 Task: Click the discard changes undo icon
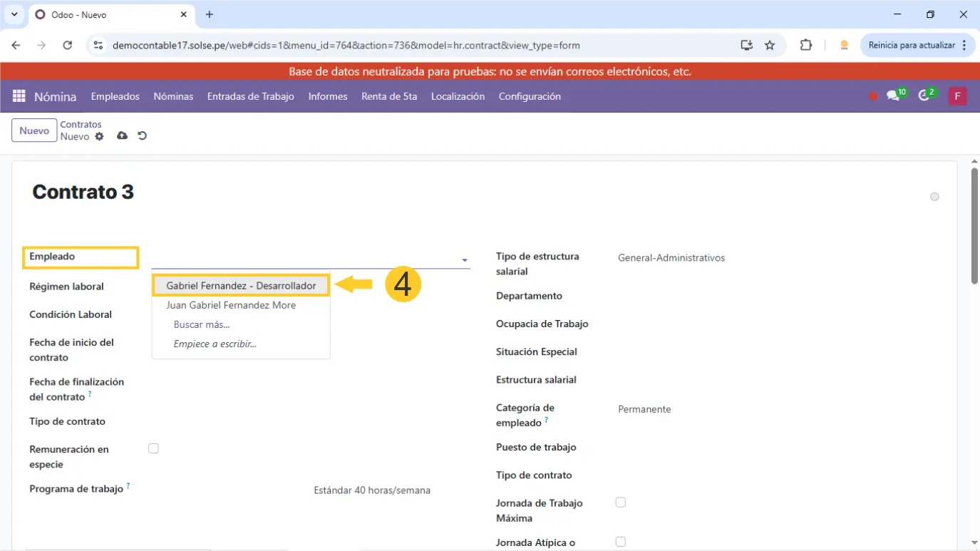[x=142, y=135]
